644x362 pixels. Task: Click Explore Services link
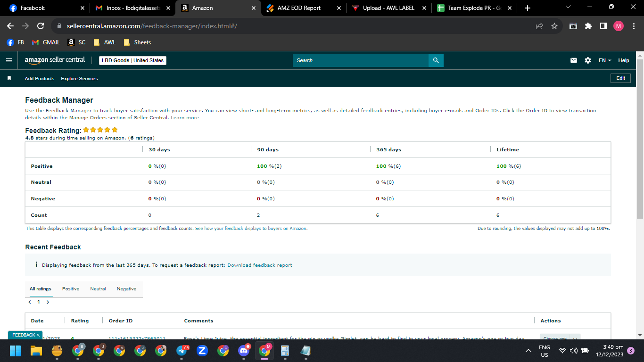point(79,79)
